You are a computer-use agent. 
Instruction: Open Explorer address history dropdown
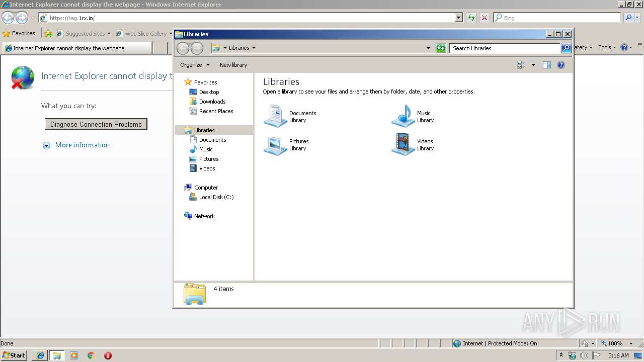(428, 48)
